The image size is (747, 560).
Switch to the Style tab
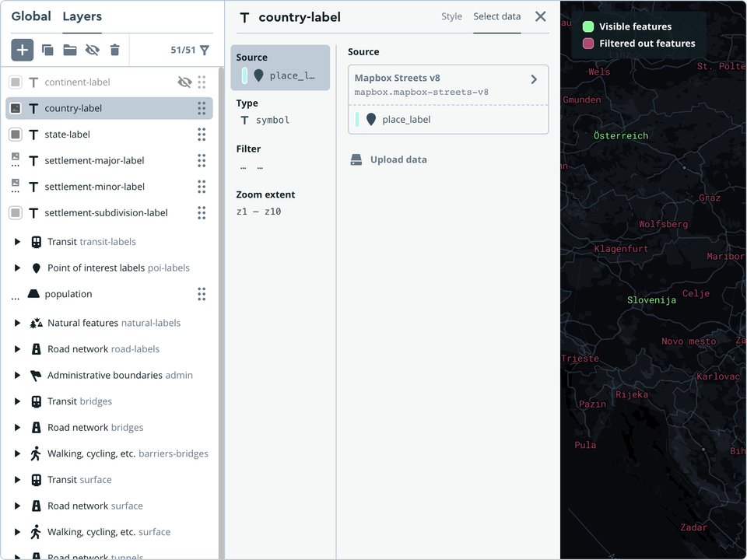click(x=451, y=16)
